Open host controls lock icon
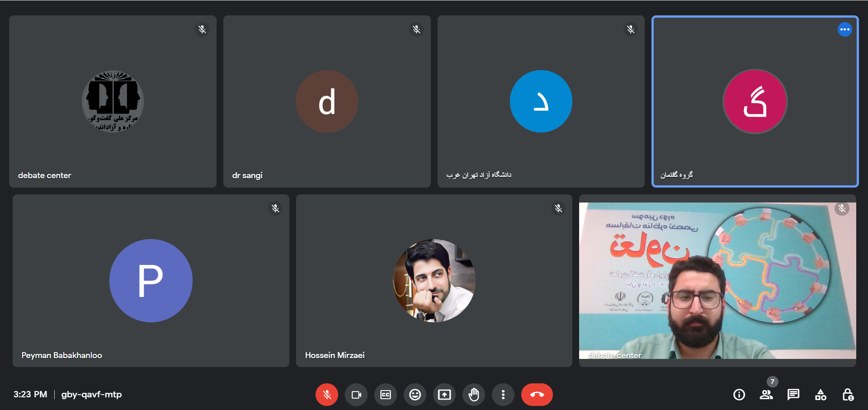 (848, 395)
